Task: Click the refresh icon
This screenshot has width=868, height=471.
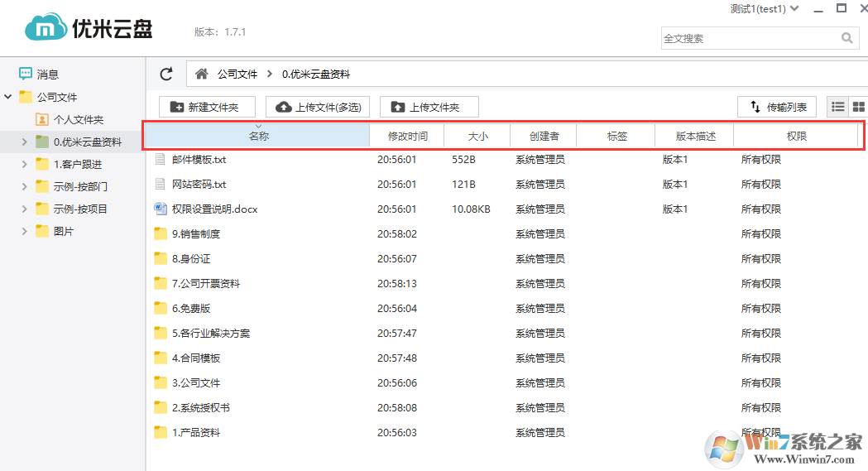Action: point(166,74)
